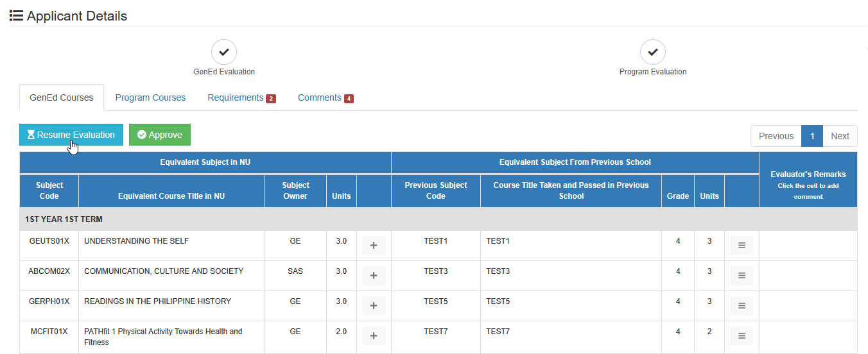Viewport: 868px width, 354px height.
Task: Open hamburger menu icon for TEST7 row
Action: [742, 336]
